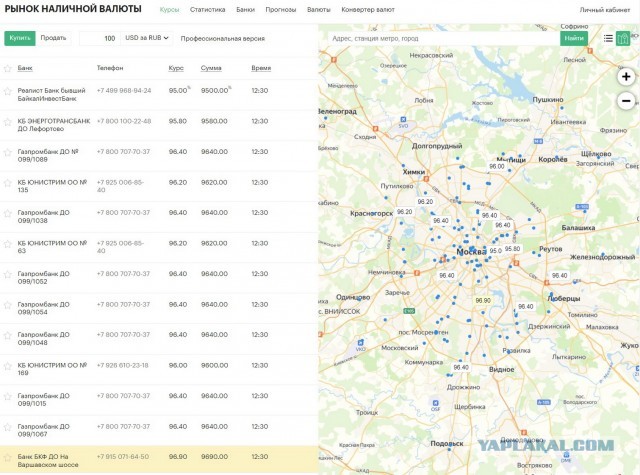Sort by Время column header

click(x=261, y=68)
